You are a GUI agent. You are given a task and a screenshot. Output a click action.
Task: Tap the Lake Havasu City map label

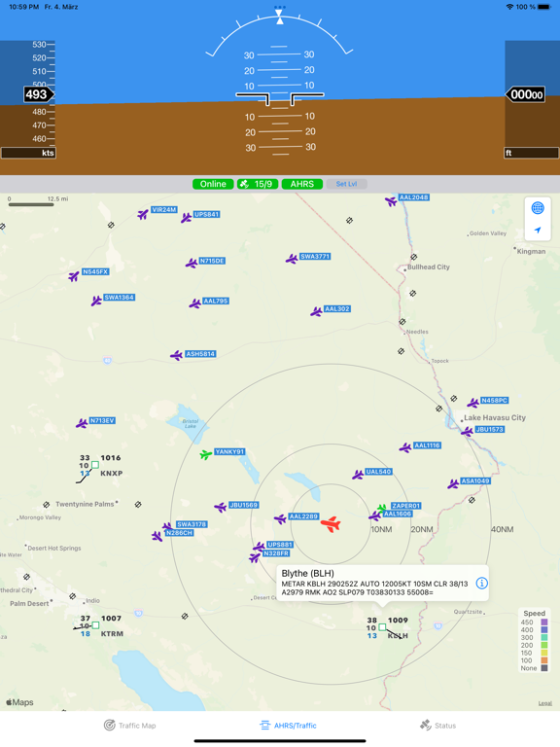click(495, 418)
